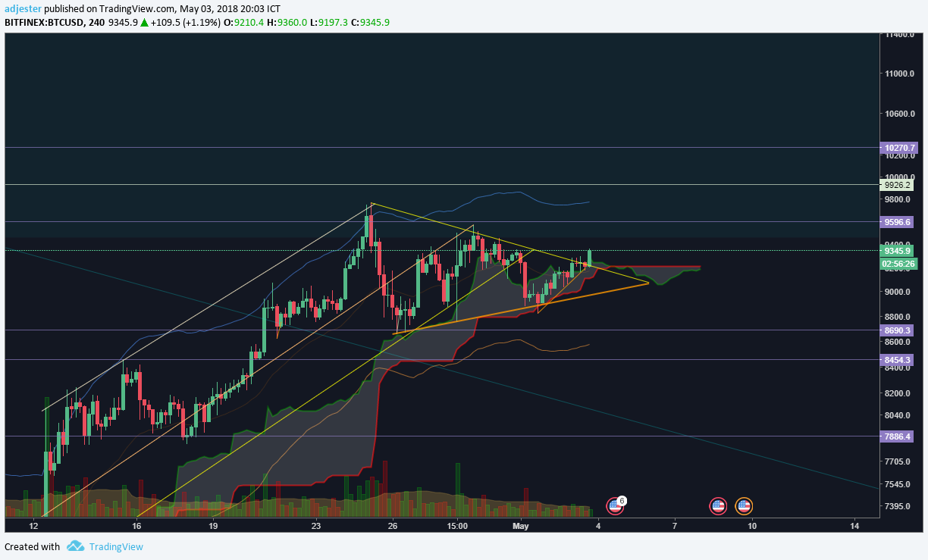
Task: Click the 11000.0 price scale value
Action: 899,74
